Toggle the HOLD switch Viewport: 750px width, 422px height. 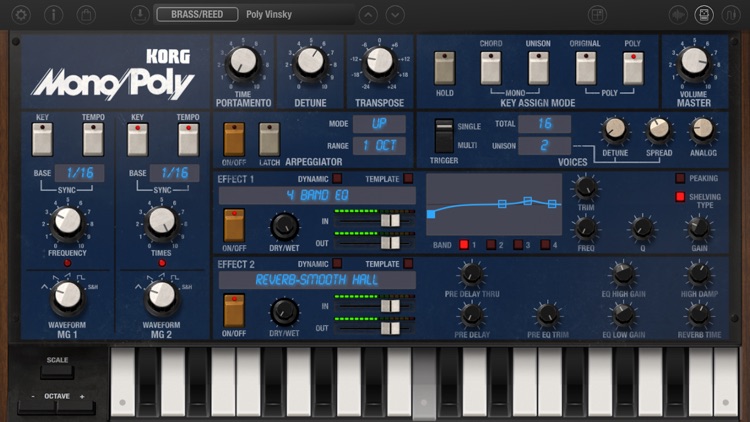[x=444, y=68]
